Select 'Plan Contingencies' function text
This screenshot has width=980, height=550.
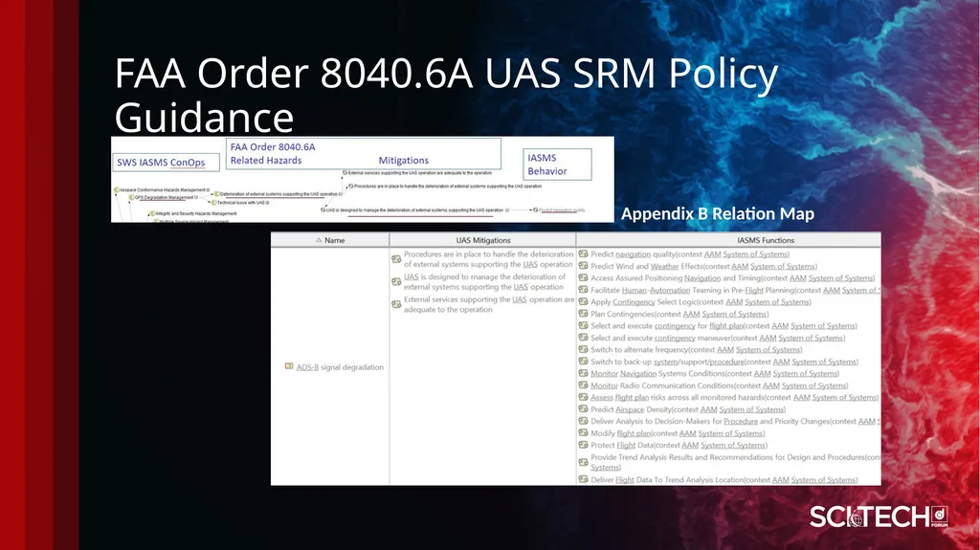pos(622,314)
